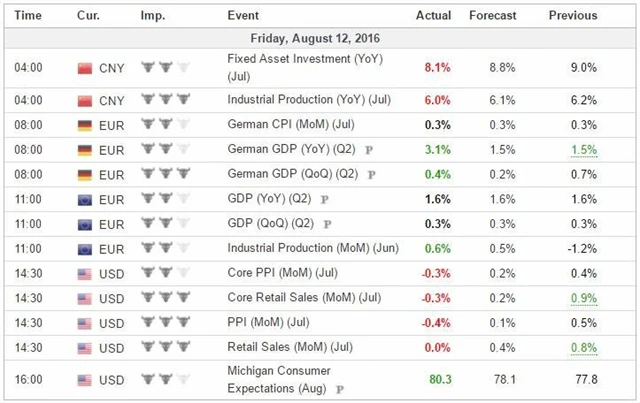Click the China flag beside Fixed Asset Investment
640x403 pixels.
pyautogui.click(x=85, y=68)
